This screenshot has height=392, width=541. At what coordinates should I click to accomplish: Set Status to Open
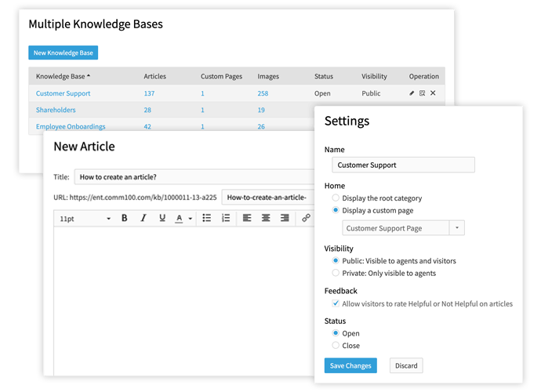pyautogui.click(x=336, y=333)
